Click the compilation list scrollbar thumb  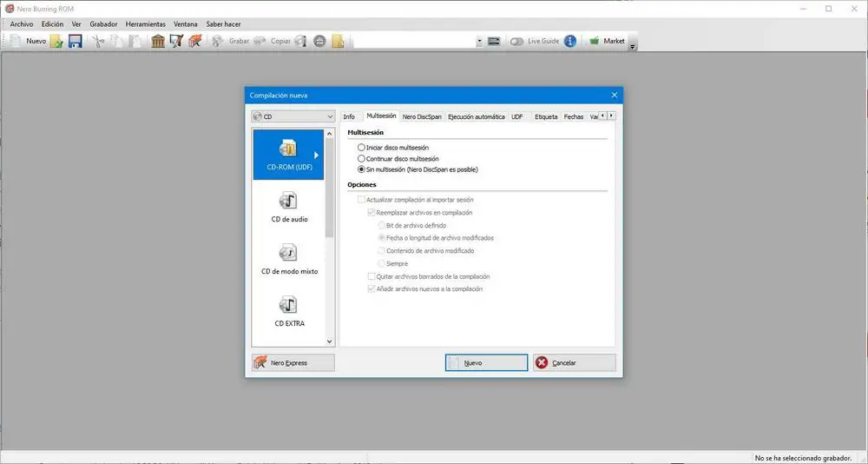coord(329,188)
